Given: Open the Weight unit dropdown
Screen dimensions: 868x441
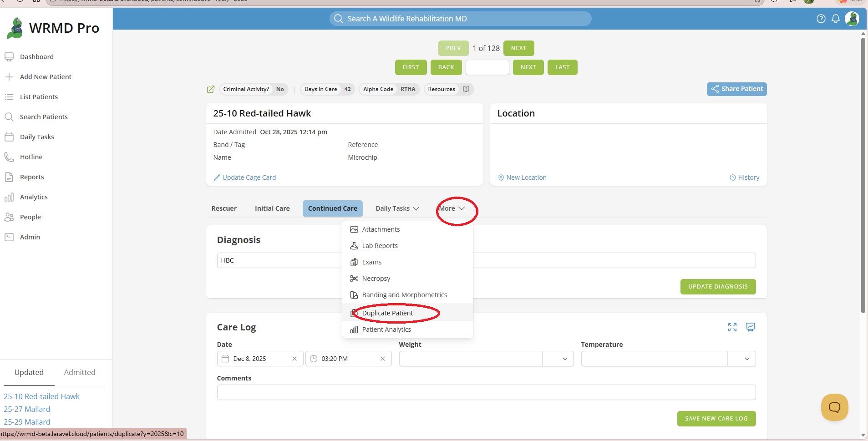Looking at the screenshot, I should (565, 359).
